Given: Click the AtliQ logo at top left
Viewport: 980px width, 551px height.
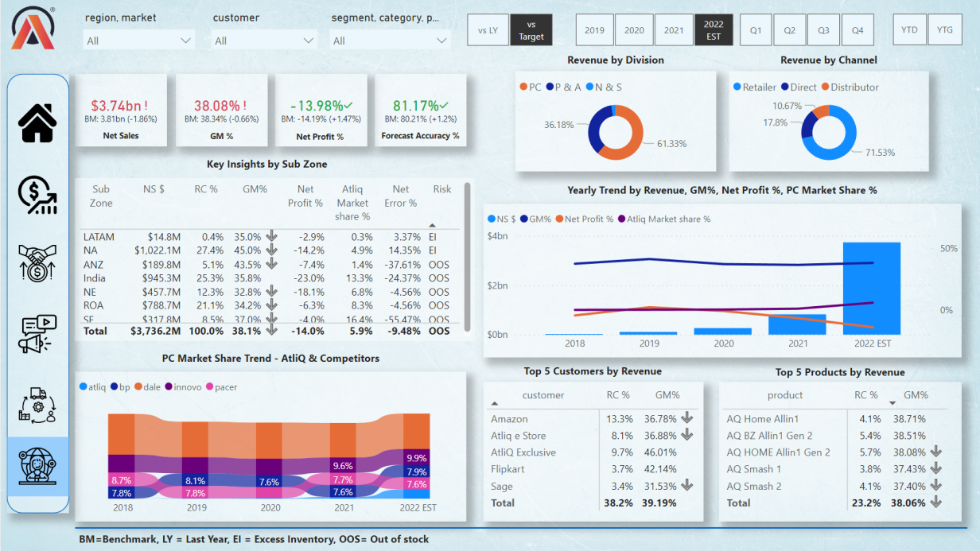Looking at the screenshot, I should pos(33,28).
